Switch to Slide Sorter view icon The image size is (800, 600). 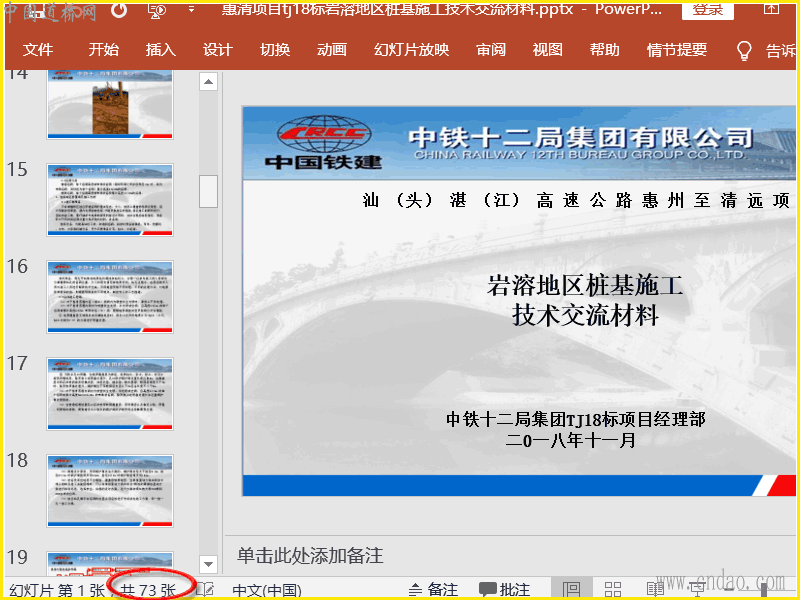(x=613, y=589)
